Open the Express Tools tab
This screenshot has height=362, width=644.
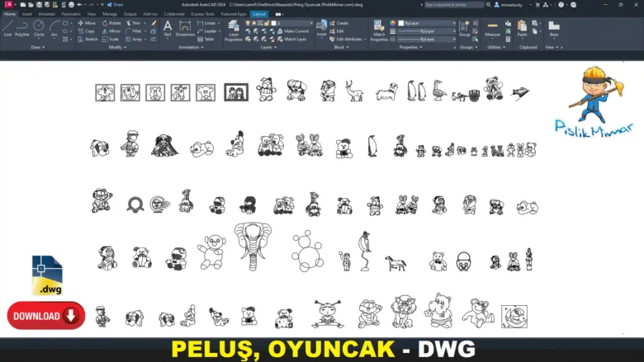click(x=203, y=14)
